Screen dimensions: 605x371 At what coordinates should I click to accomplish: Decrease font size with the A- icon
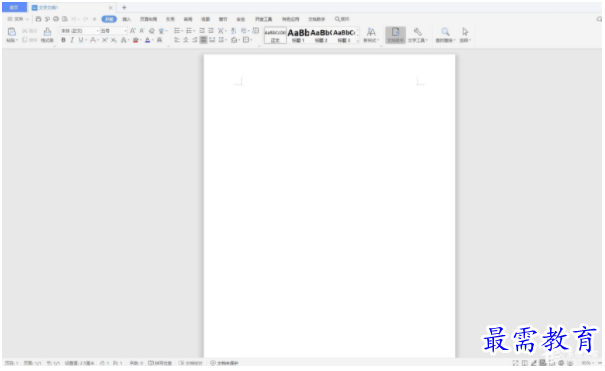pos(142,30)
